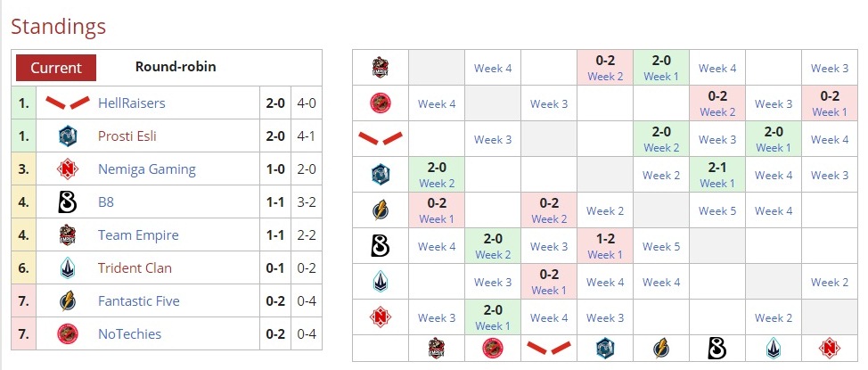Switch to the Round-robin tab

[176, 67]
